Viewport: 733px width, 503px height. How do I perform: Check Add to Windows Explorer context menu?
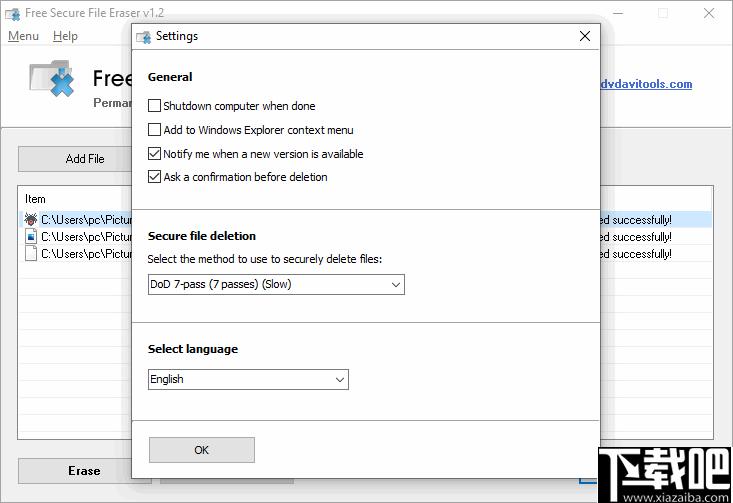pos(154,130)
